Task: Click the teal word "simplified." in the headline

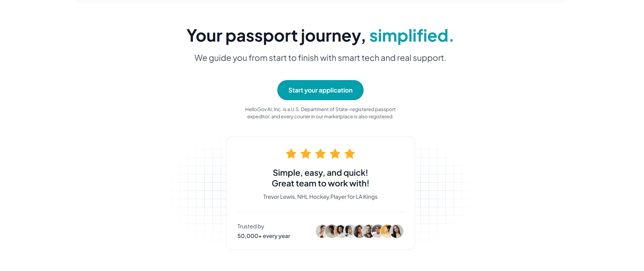Action: tap(411, 36)
